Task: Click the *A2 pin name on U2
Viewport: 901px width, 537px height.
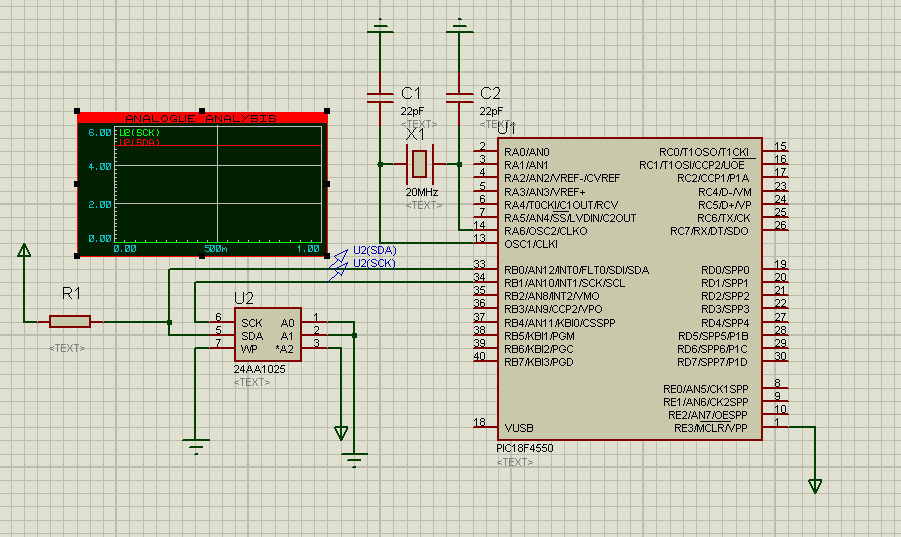Action: [284, 349]
